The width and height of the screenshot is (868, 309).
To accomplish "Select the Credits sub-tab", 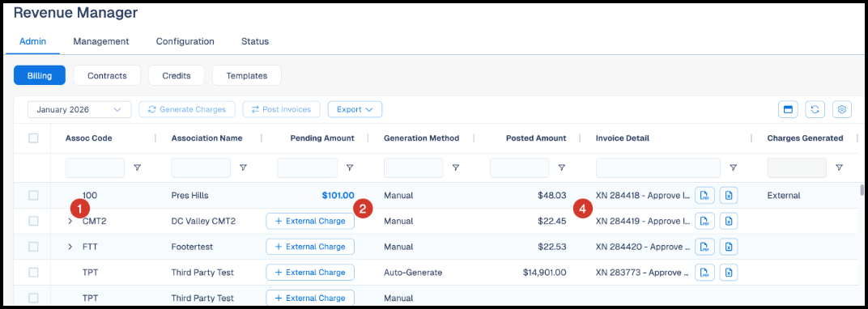I will pos(177,76).
